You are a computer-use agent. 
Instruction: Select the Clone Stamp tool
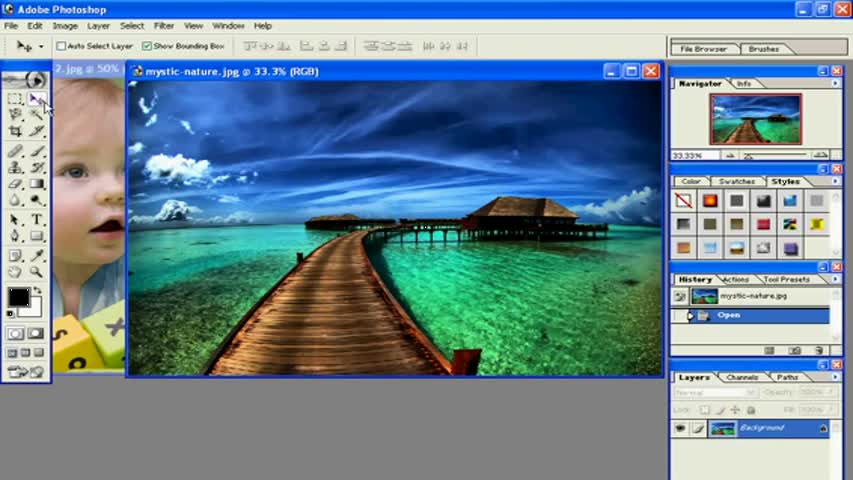click(15, 168)
